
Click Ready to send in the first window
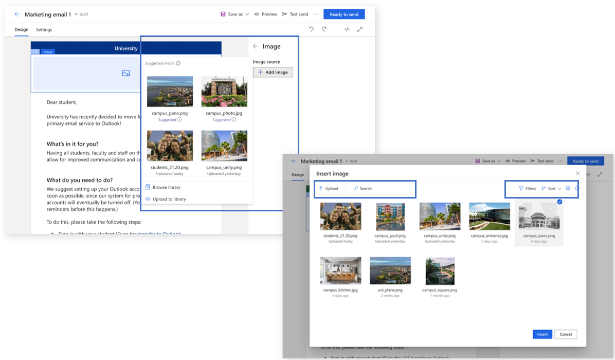tap(344, 14)
